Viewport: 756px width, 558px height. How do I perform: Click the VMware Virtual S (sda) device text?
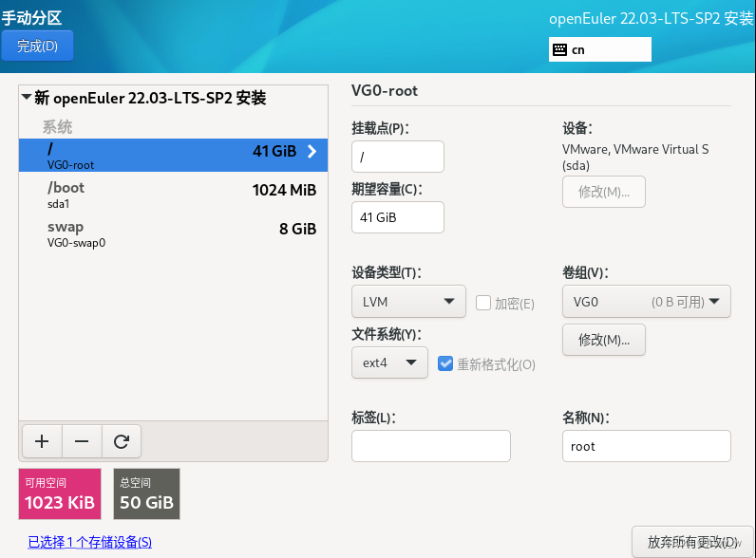[635, 158]
